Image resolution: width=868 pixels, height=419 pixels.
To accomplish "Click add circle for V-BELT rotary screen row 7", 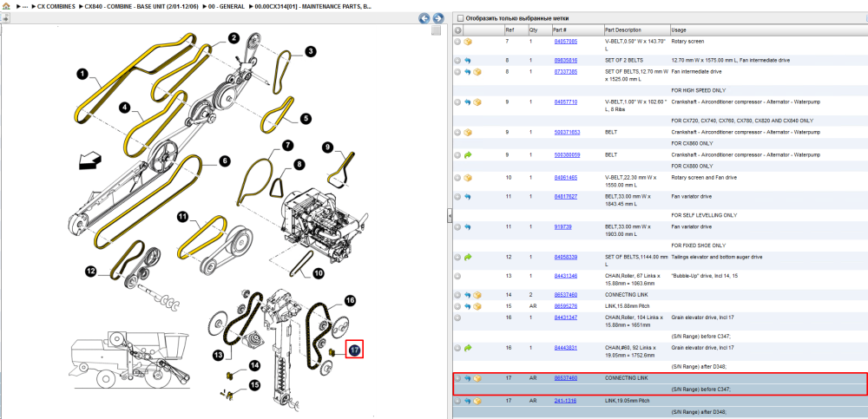I will [457, 42].
